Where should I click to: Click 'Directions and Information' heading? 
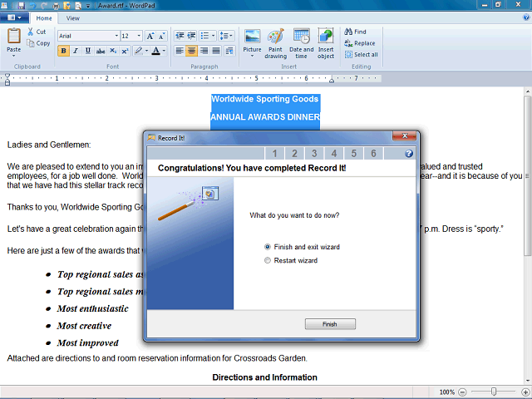[264, 377]
